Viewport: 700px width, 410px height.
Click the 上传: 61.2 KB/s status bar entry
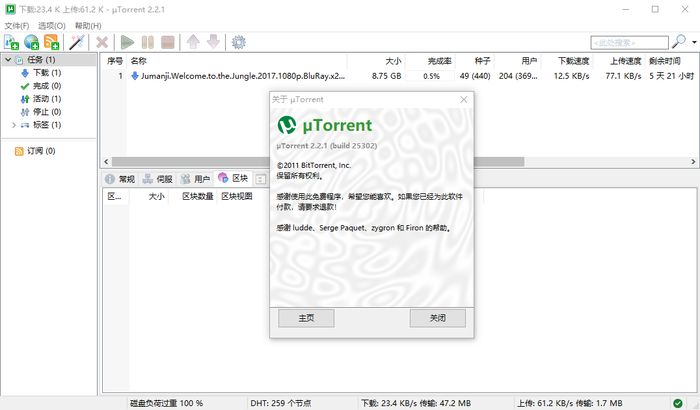pyautogui.click(x=570, y=403)
